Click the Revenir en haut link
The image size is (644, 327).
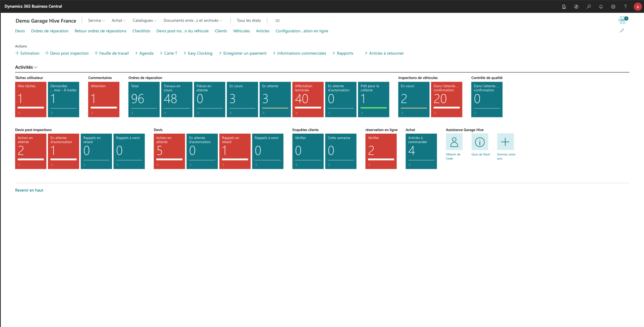(29, 190)
